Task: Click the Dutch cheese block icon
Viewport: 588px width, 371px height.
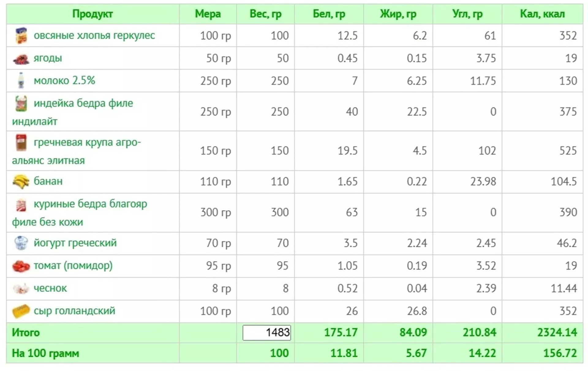Action: (x=21, y=311)
